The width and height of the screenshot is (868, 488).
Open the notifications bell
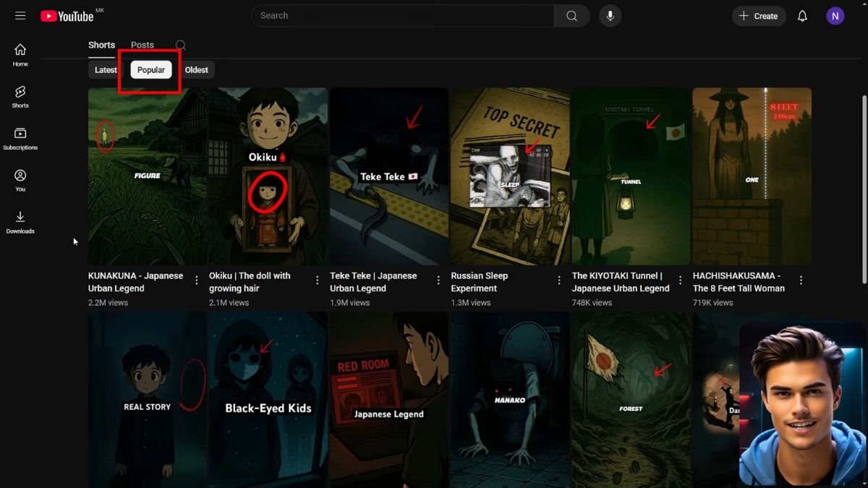(802, 16)
